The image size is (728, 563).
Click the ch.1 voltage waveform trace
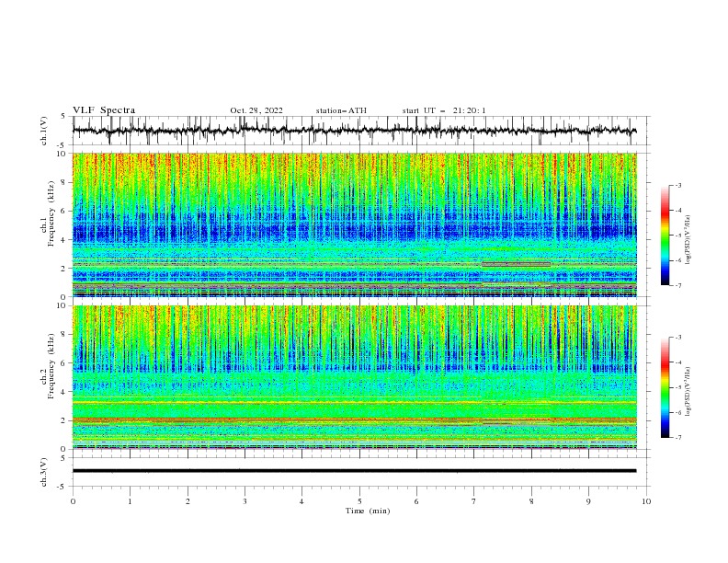[355, 131]
